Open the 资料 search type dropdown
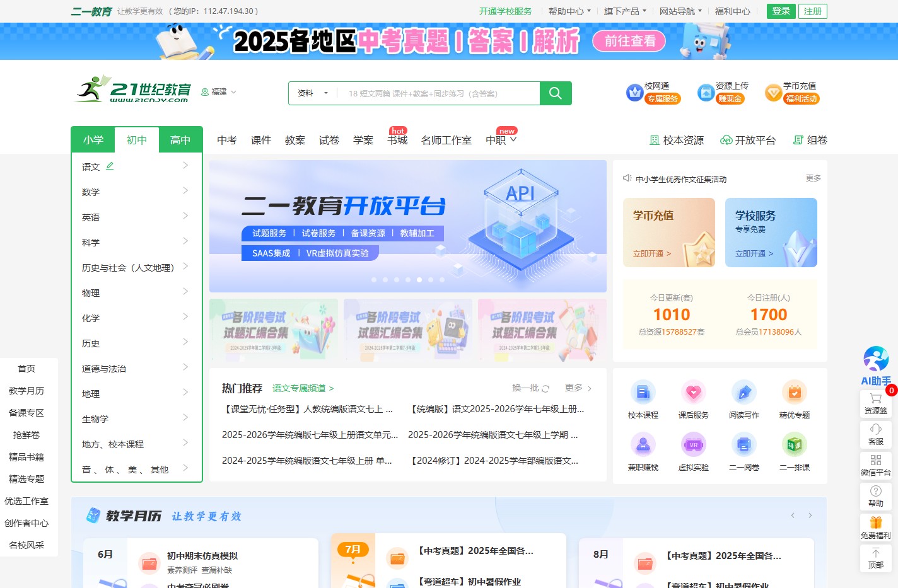This screenshot has height=588, width=898. (313, 93)
